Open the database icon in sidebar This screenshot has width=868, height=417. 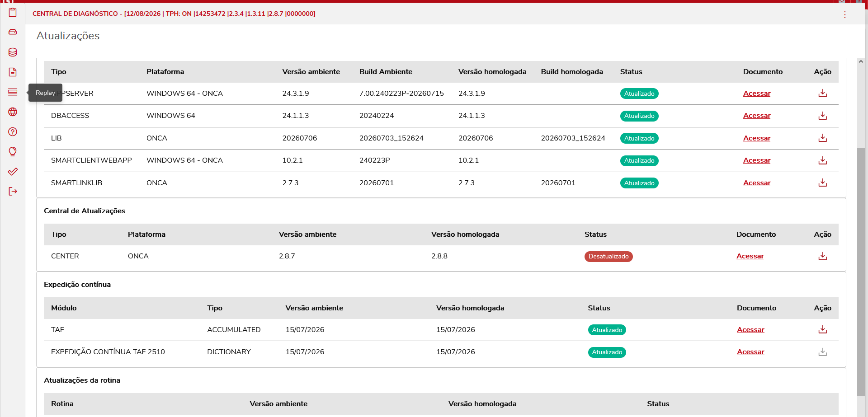pos(13,52)
